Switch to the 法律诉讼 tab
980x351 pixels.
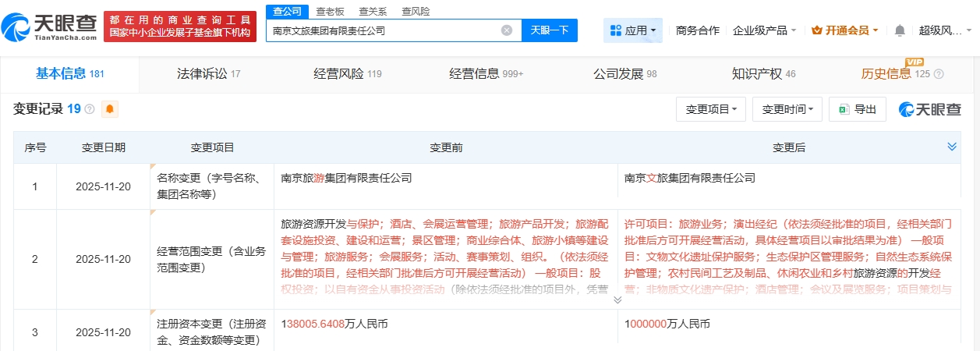(208, 74)
